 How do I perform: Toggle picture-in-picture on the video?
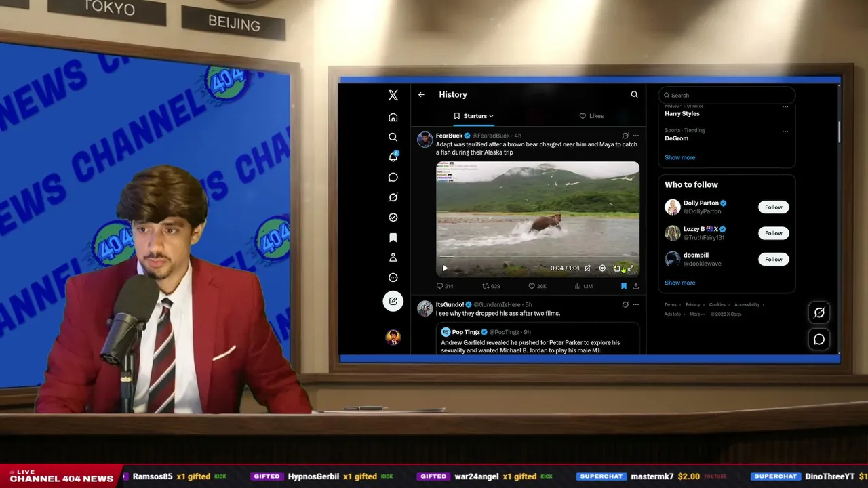tap(616, 268)
